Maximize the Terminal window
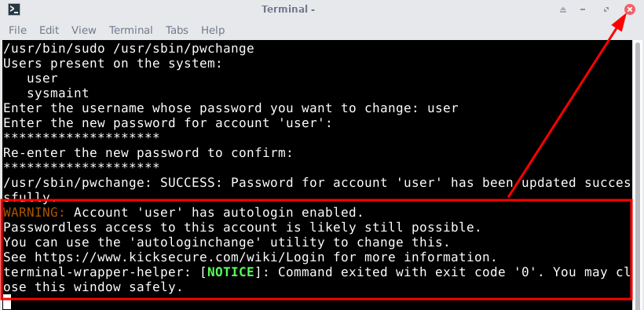The image size is (644, 310). click(606, 9)
